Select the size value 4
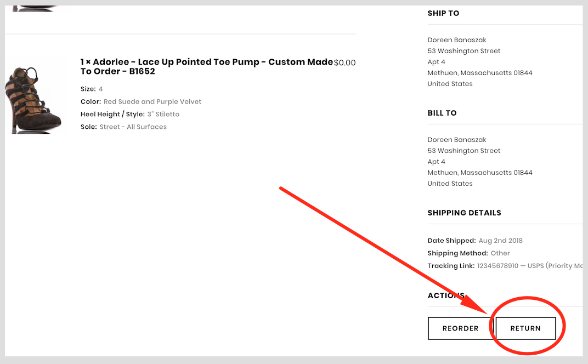588x364 pixels. point(100,89)
